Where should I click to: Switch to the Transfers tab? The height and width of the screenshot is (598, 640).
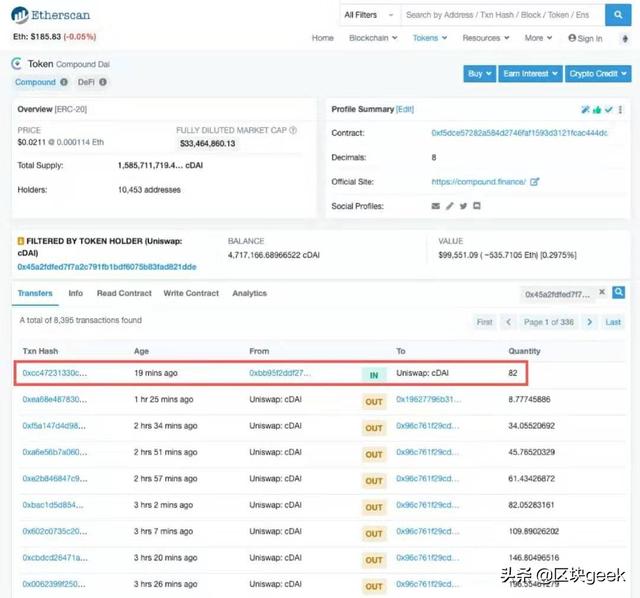(x=35, y=293)
